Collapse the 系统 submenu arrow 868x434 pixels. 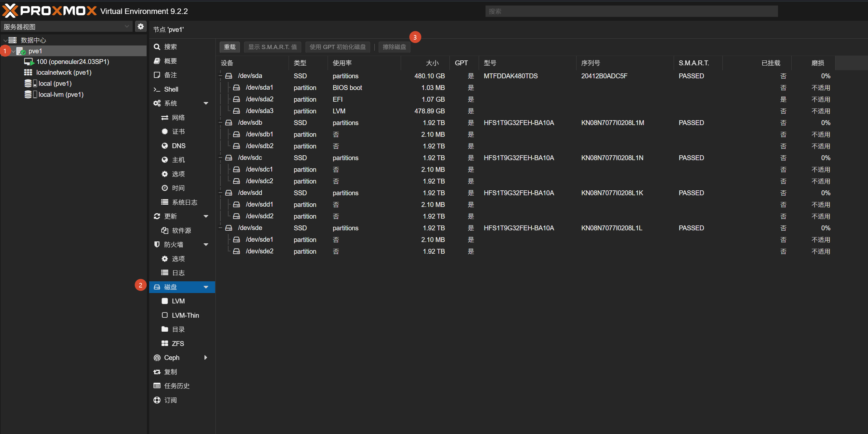tap(205, 103)
